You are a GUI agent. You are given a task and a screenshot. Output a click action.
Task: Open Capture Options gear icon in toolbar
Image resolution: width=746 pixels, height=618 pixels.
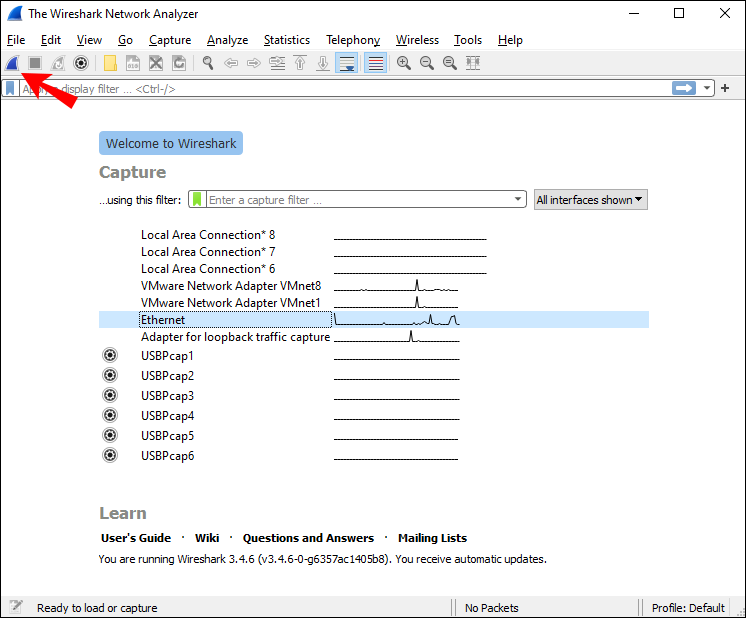click(x=81, y=63)
